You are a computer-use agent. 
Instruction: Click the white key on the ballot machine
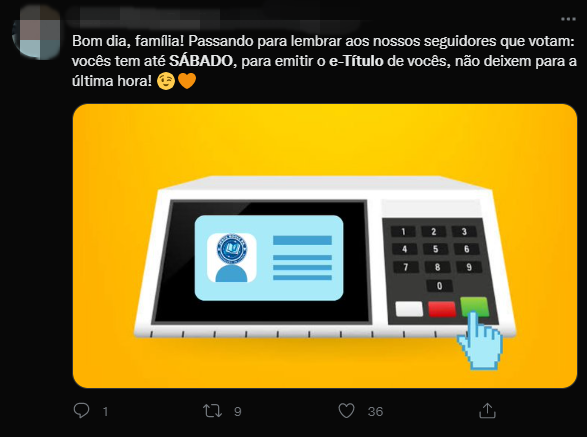pyautogui.click(x=409, y=309)
